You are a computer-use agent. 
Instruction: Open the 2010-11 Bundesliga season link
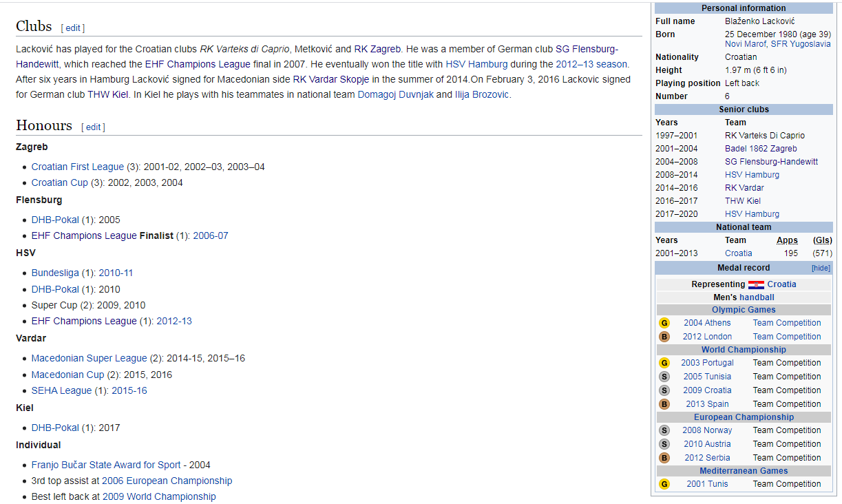coord(116,273)
